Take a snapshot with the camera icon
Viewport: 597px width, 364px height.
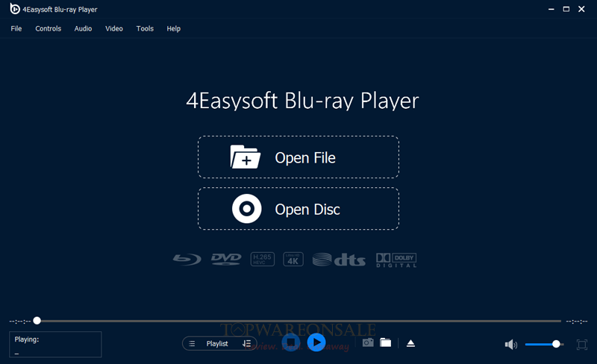[368, 342]
